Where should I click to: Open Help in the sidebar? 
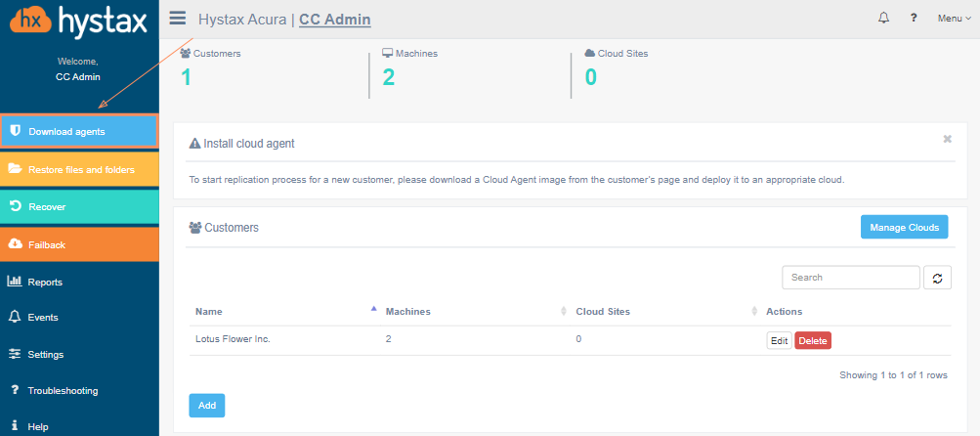pos(79,426)
